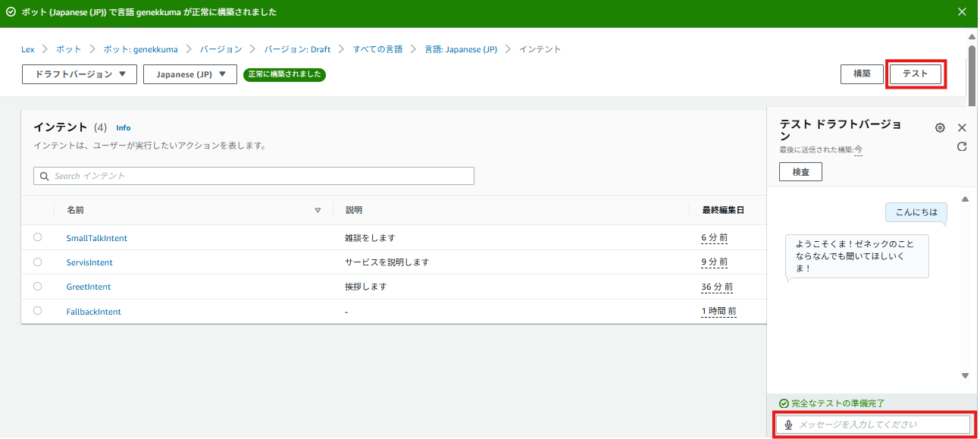Open 言語: Japanese (JP) breadcrumb
This screenshot has width=980, height=439.
click(x=461, y=49)
